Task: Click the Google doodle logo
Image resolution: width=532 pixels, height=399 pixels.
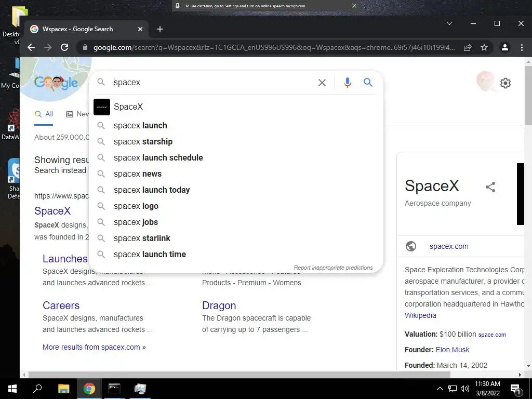Action: tap(56, 82)
